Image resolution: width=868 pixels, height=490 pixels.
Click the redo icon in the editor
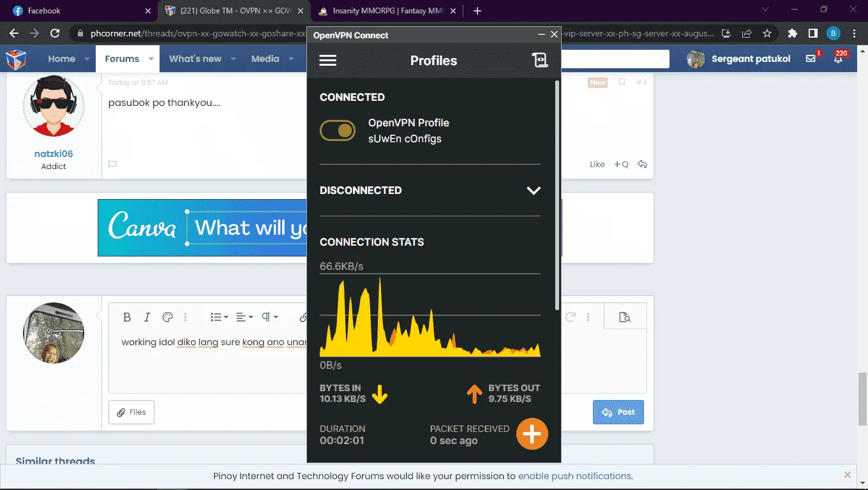[571, 317]
